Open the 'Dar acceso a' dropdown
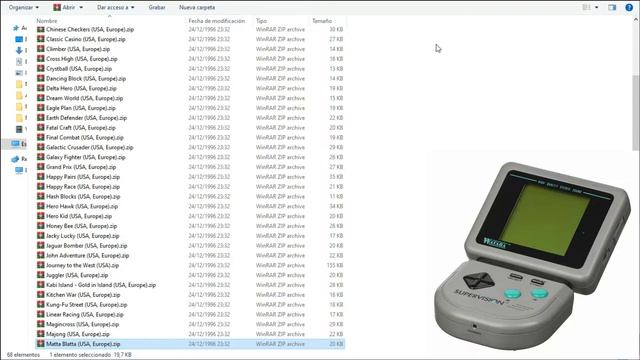640x360 pixels. [116, 7]
